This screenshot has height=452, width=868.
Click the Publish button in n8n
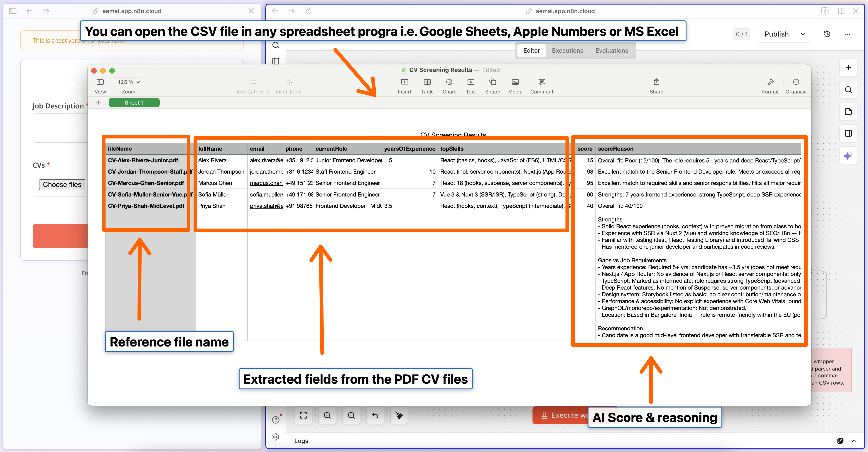pyautogui.click(x=776, y=34)
